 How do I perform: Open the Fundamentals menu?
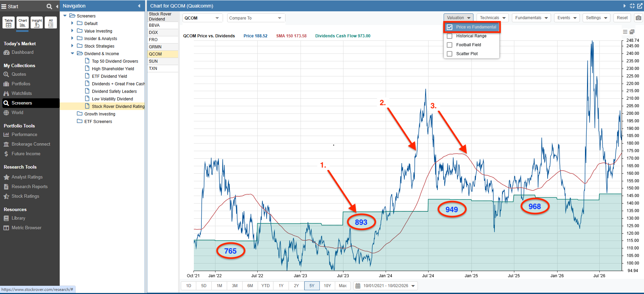pos(531,18)
